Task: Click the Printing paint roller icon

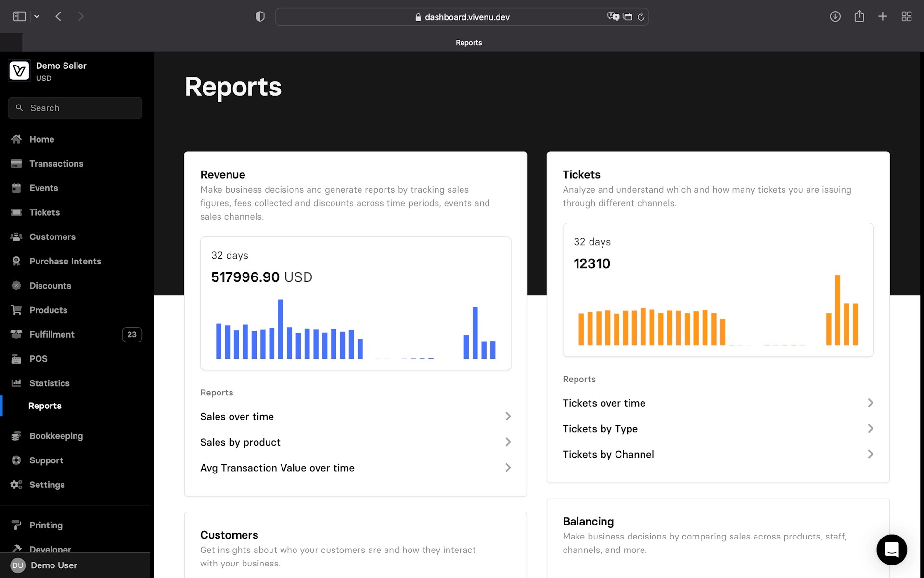Action: tap(16, 525)
